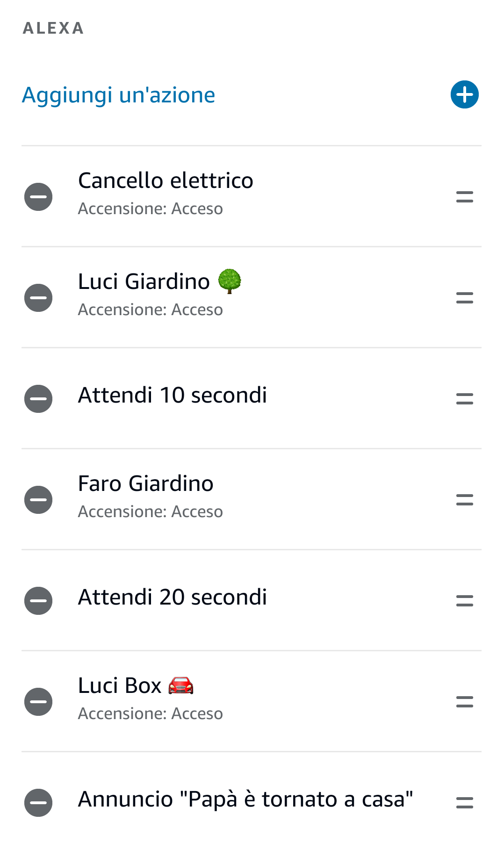Remove Luci Giardino action with minus icon
Screen dimensions: 504x843
(x=38, y=298)
